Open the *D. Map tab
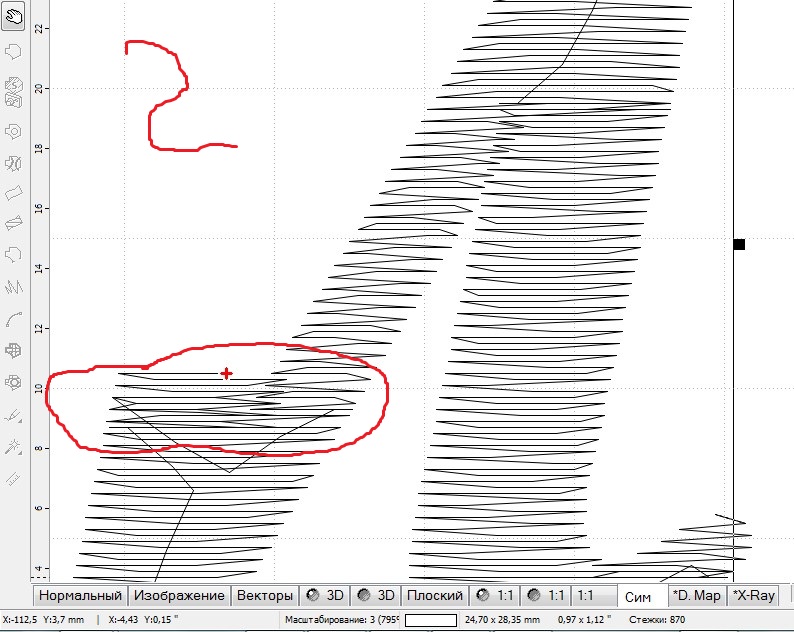The width and height of the screenshot is (794, 632). 696,596
